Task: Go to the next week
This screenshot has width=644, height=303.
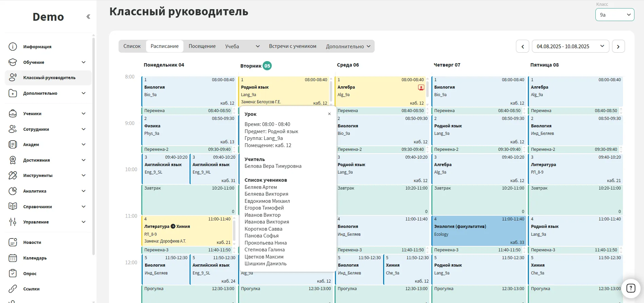Action: (x=618, y=46)
